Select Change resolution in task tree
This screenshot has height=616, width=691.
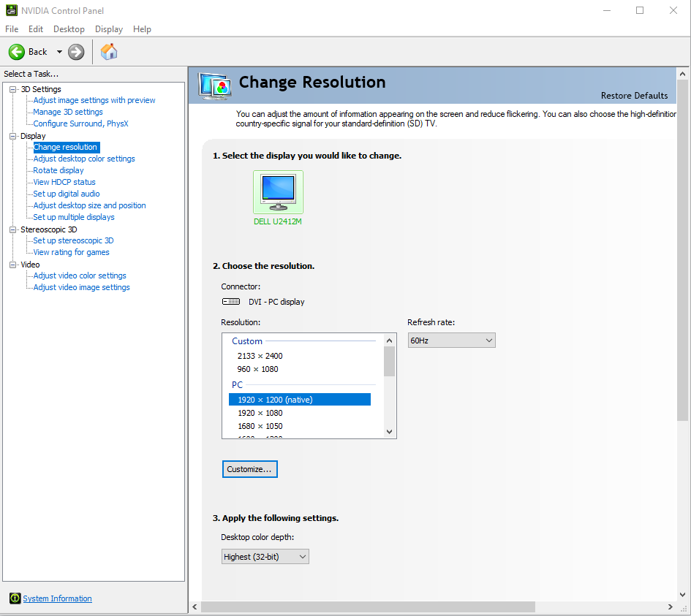click(66, 147)
